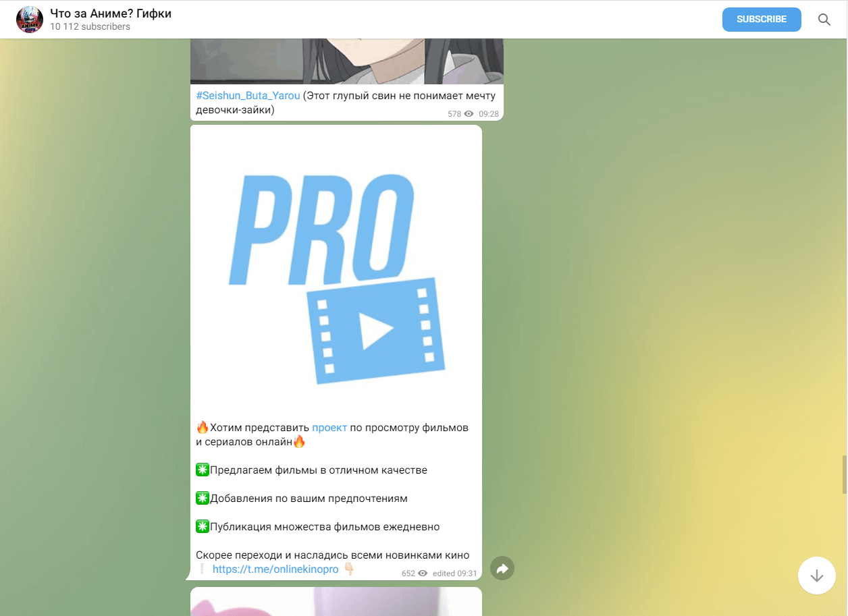Click the line 'Предлагаем фильмы в отличном качестве'
The height and width of the screenshot is (616, 848).
point(319,470)
